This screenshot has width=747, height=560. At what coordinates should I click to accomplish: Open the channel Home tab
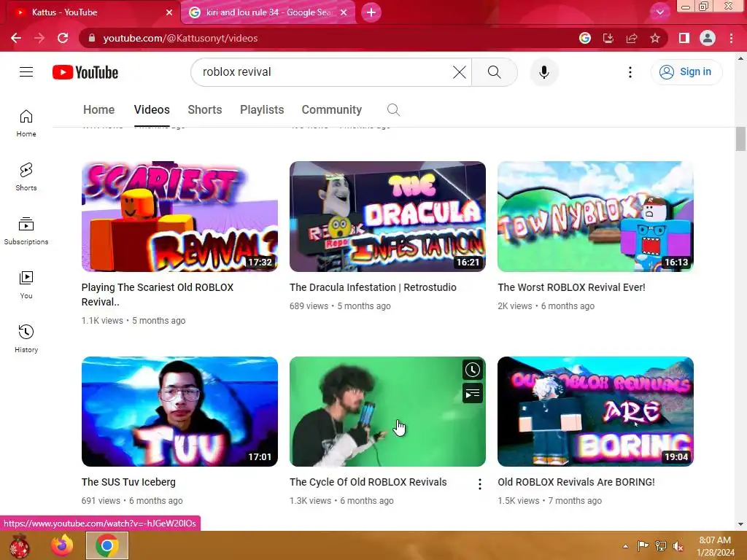coord(98,109)
